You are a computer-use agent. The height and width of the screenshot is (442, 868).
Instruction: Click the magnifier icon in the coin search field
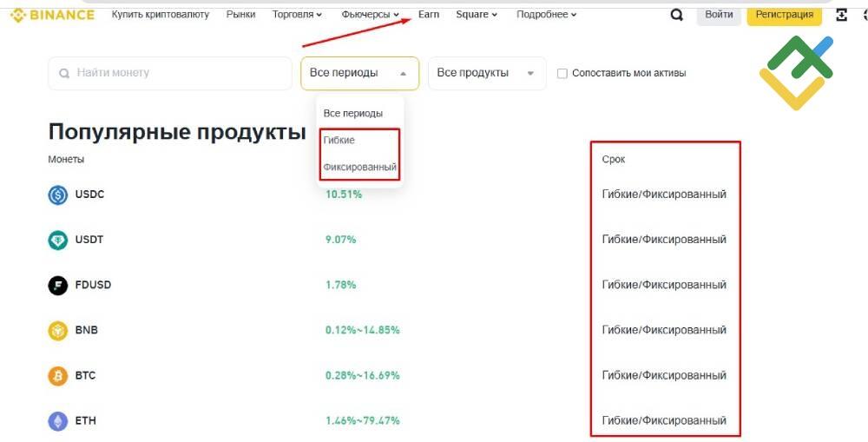pyautogui.click(x=64, y=73)
